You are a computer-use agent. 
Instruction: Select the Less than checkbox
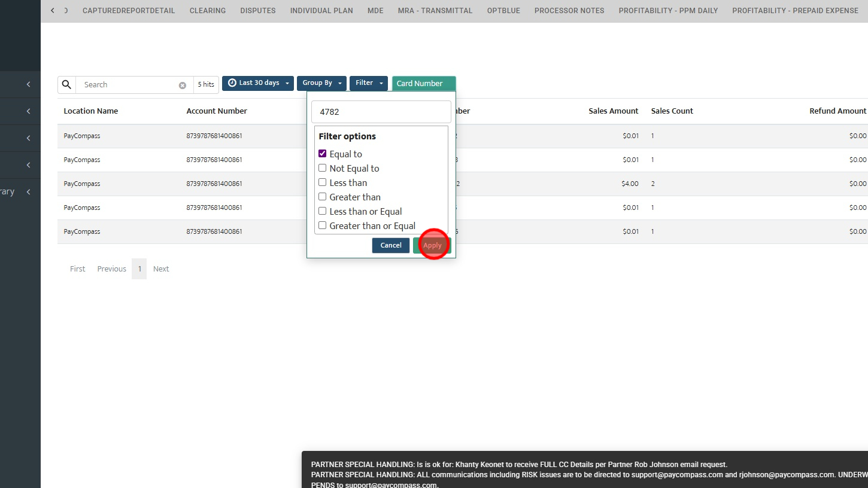coord(322,182)
